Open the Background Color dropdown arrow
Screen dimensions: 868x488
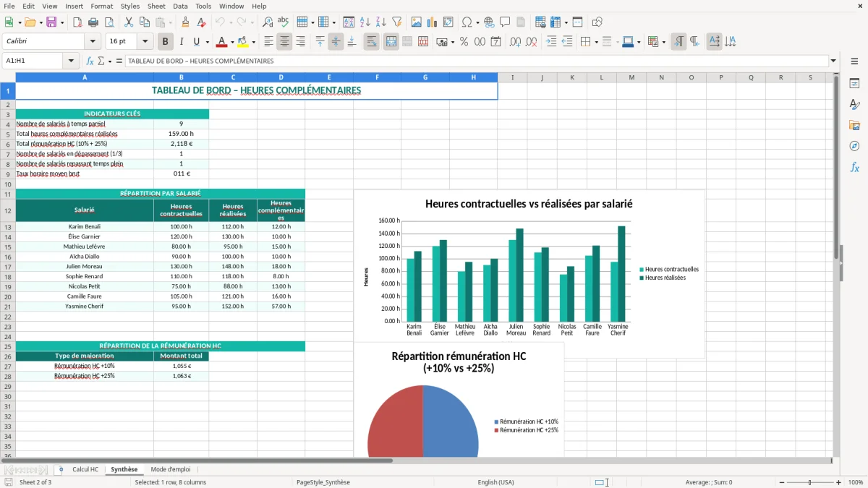pyautogui.click(x=253, y=42)
